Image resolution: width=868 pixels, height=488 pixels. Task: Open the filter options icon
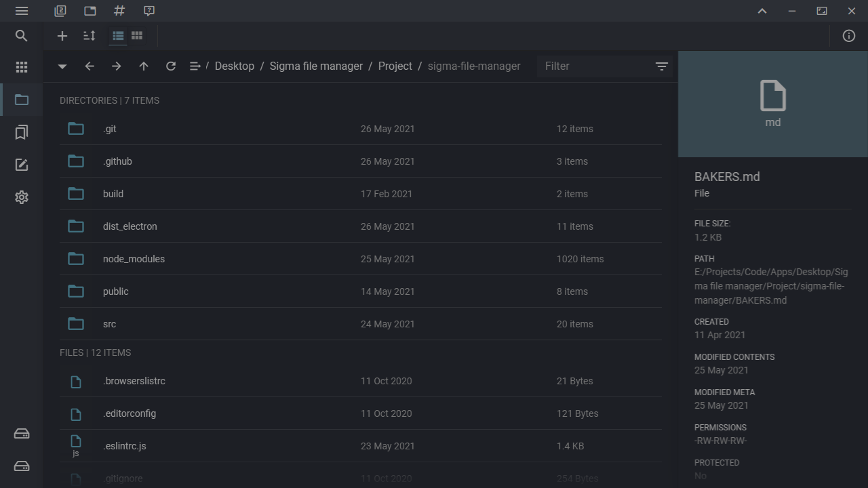[x=662, y=66]
